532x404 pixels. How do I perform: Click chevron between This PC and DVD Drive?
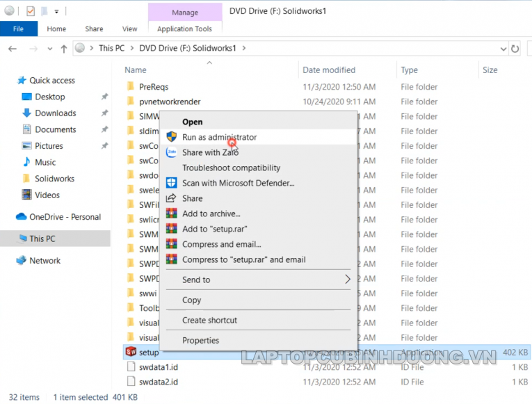[132, 48]
